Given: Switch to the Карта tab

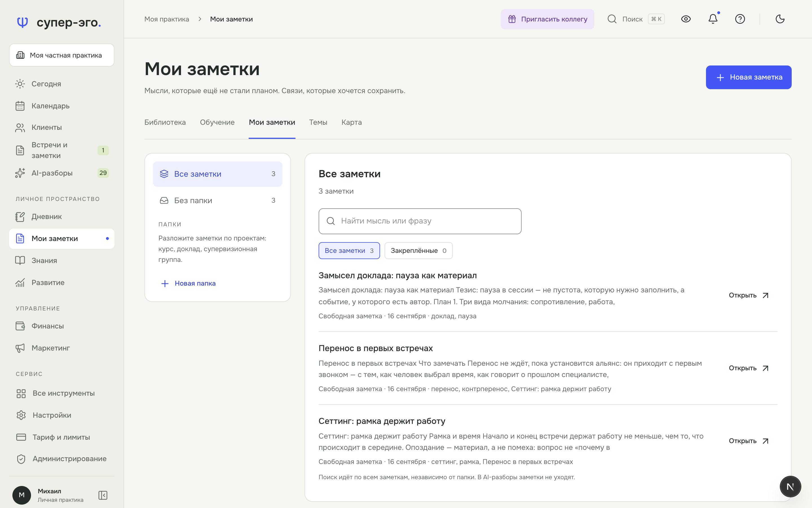Looking at the screenshot, I should tap(352, 122).
